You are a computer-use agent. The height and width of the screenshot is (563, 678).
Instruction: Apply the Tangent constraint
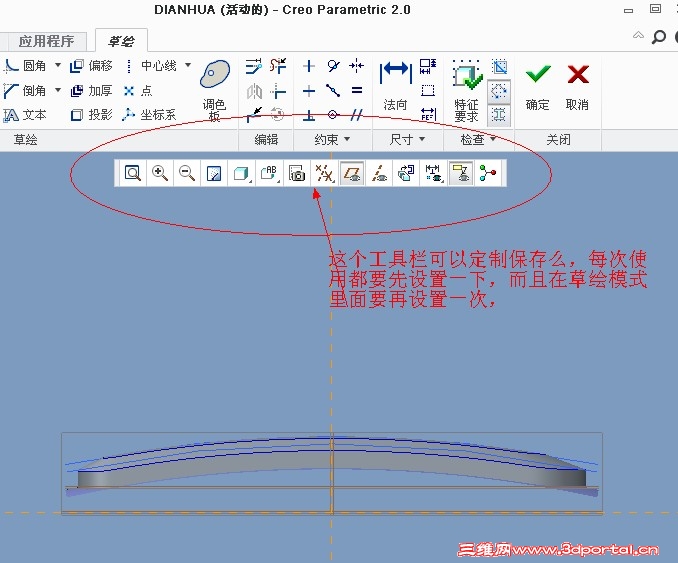tap(333, 66)
